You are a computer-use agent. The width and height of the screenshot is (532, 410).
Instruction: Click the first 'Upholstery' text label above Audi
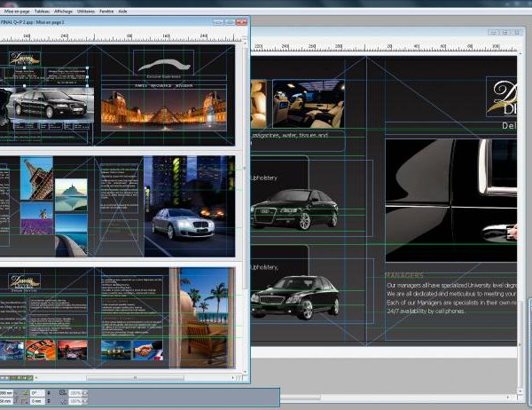click(x=263, y=177)
